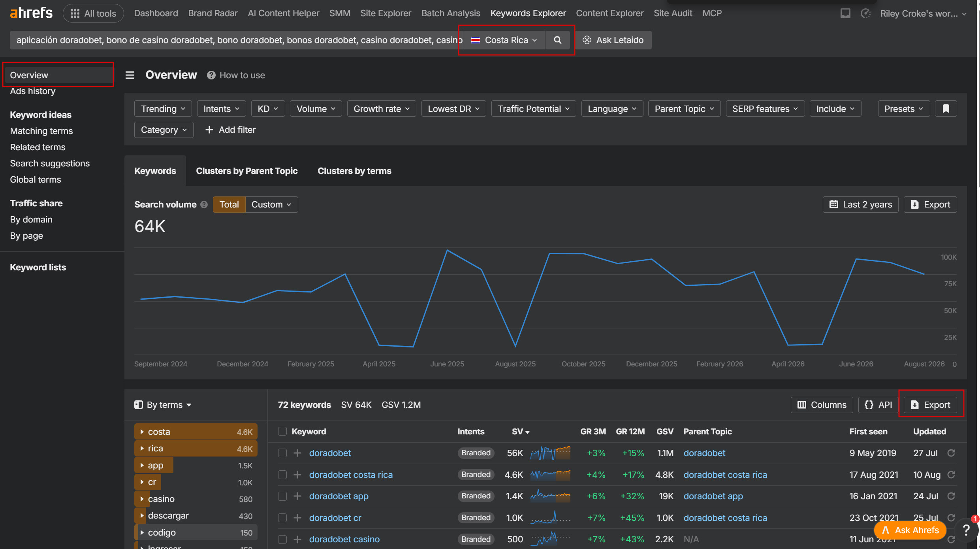Click the keywords table Export button
The width and height of the screenshot is (980, 549).
[x=930, y=405]
